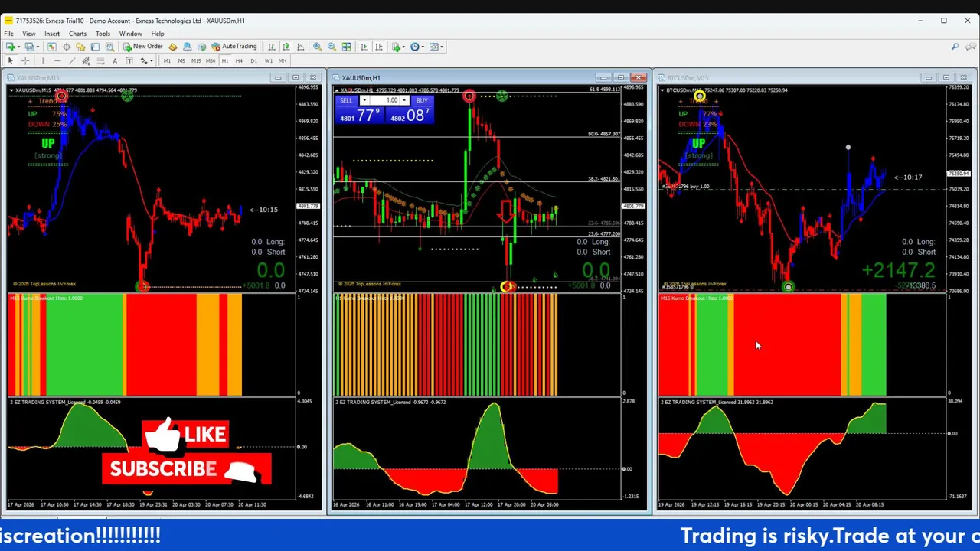Select the M30 timeframe button
This screenshot has width=980, height=551.
tap(211, 60)
